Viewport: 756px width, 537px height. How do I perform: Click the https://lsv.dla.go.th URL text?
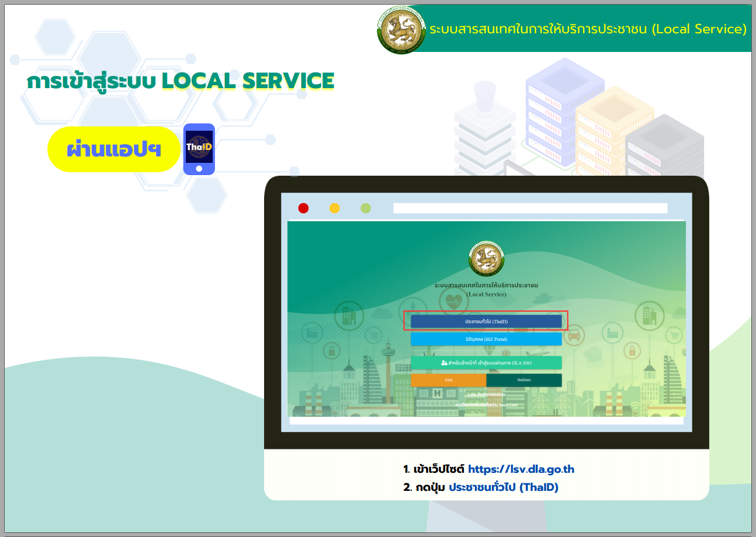pos(521,469)
